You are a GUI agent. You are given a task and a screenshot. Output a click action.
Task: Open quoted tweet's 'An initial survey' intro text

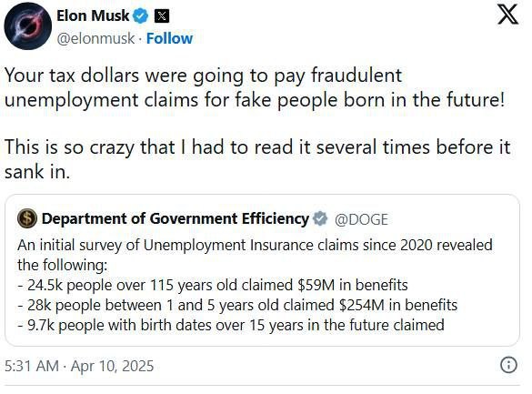click(255, 255)
